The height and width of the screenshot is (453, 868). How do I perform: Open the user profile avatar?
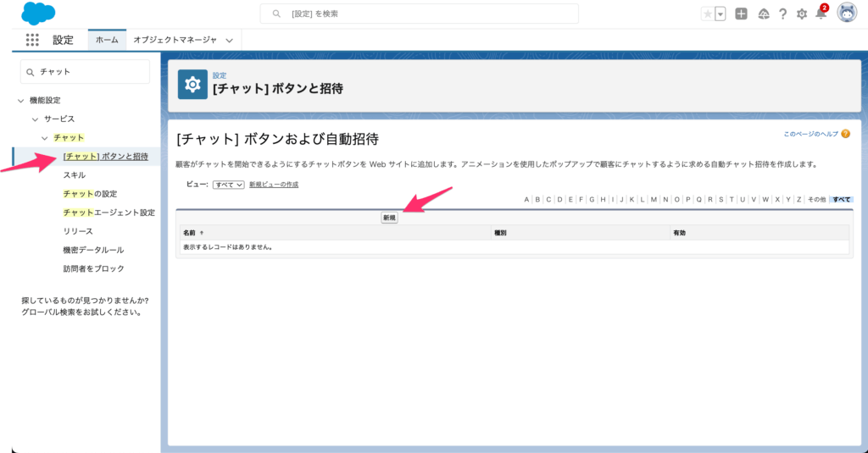(847, 13)
